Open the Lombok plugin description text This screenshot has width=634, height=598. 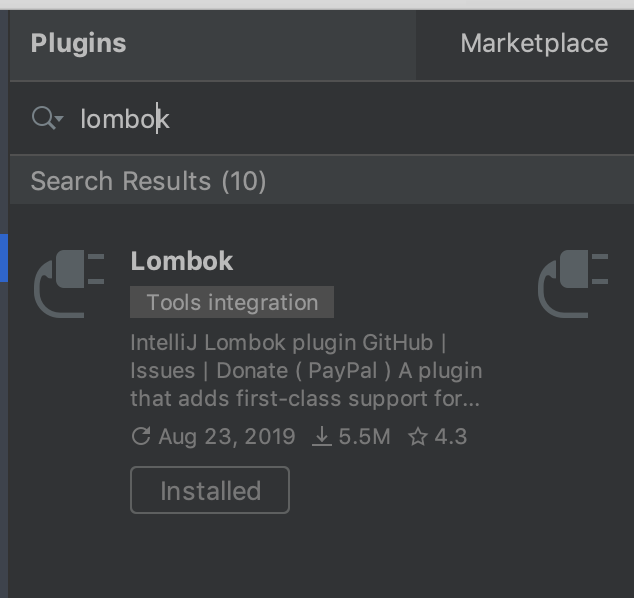click(x=306, y=371)
